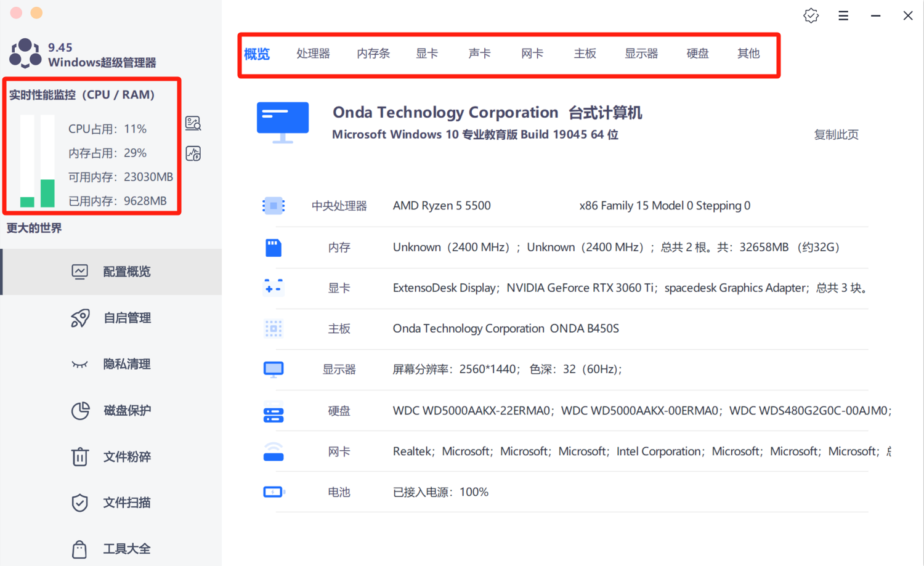Click the NVIDIA GeForce RTX 3060 Ti text

pyautogui.click(x=582, y=288)
